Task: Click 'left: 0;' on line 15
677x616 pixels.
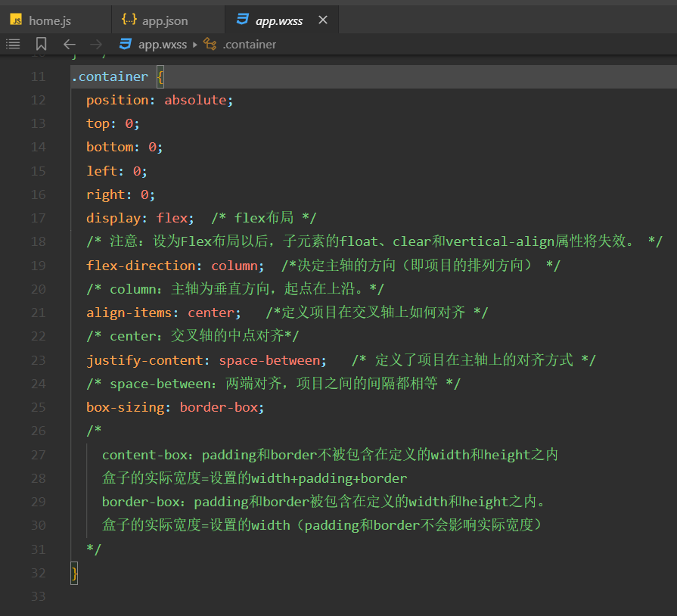Action: (116, 171)
